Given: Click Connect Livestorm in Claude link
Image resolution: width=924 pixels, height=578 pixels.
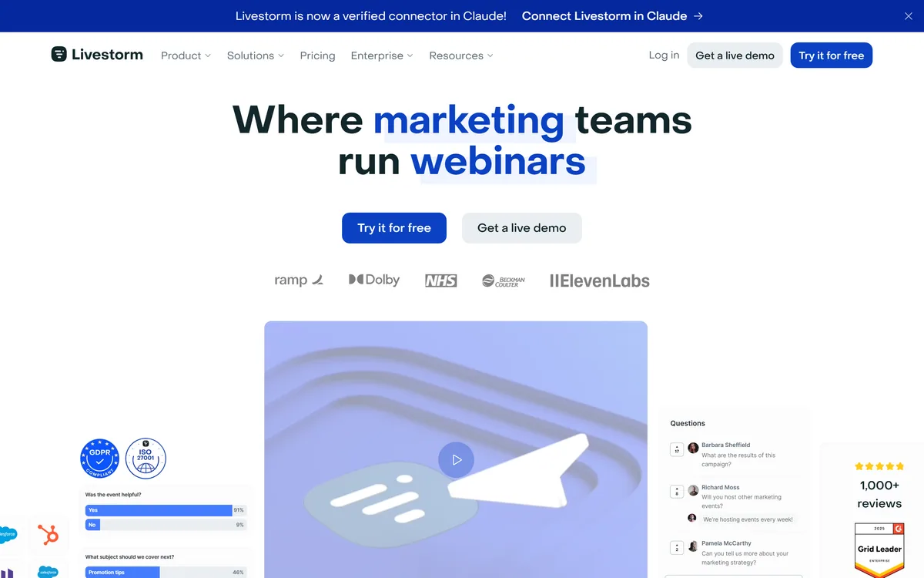Looking at the screenshot, I should pos(612,15).
